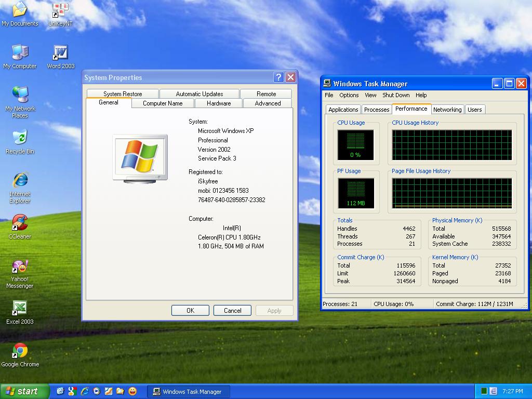Click the CPU Usage History graph
The height and width of the screenshot is (399, 532).
[452, 145]
